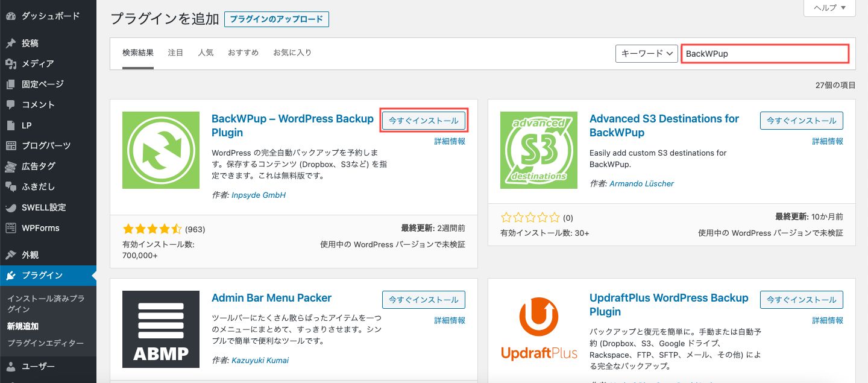Click the pushpin icon beside 投稿
Image resolution: width=868 pixels, height=383 pixels.
click(x=10, y=43)
